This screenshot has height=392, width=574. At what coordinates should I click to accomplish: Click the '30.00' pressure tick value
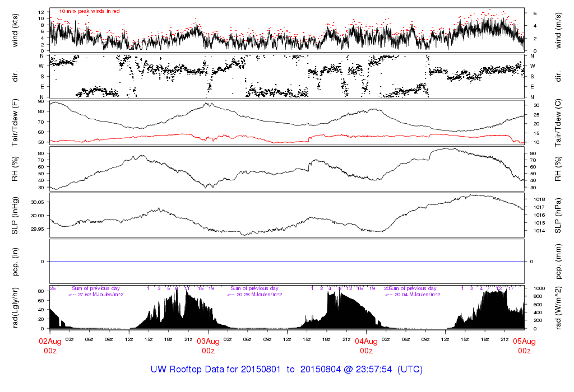38,216
